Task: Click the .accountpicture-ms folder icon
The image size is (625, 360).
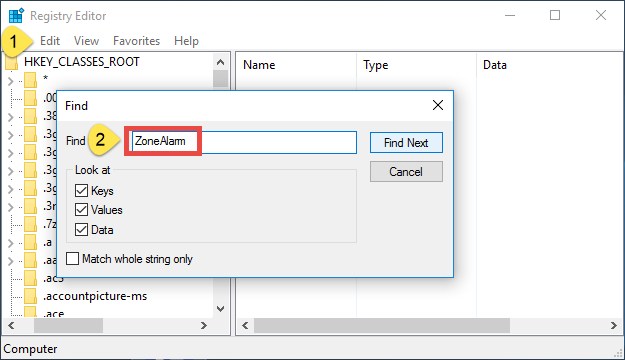Action: [30, 296]
